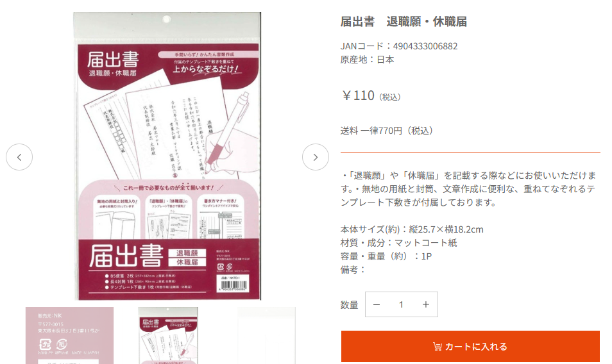The image size is (612, 364).
Task: Click the quantity input field
Action: pyautogui.click(x=401, y=305)
